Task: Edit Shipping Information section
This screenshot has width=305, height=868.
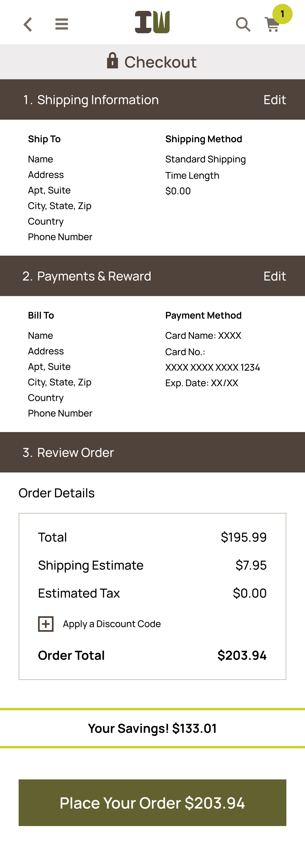Action: pyautogui.click(x=274, y=100)
